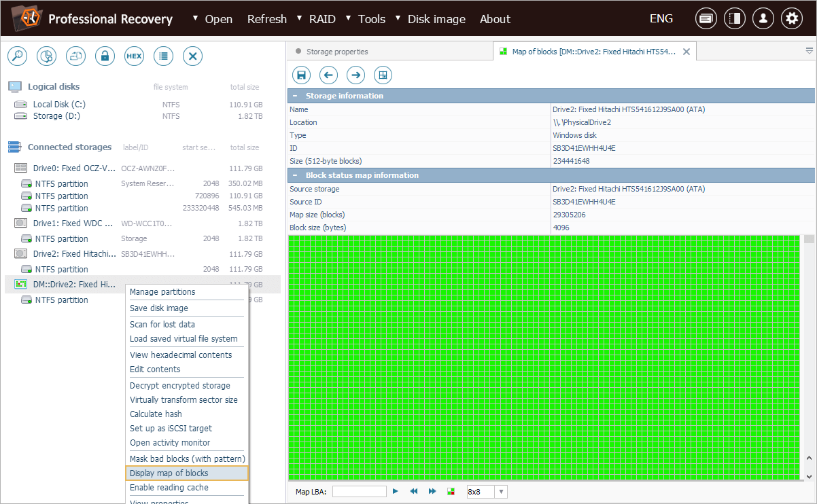The height and width of the screenshot is (504, 817).
Task: Click the panel layout icon in header
Action: tap(735, 19)
